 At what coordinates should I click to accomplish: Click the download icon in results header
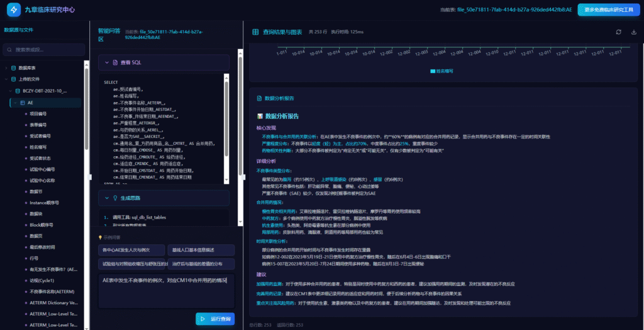tap(633, 31)
